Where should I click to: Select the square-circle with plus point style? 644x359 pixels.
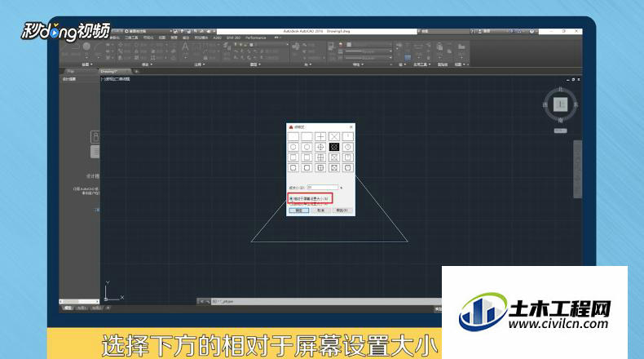coord(320,168)
